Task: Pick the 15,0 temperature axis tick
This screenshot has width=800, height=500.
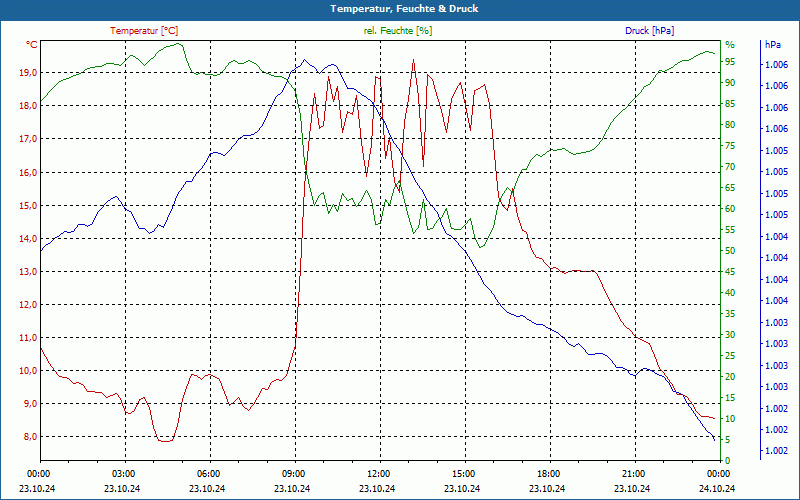Action: [x=28, y=205]
